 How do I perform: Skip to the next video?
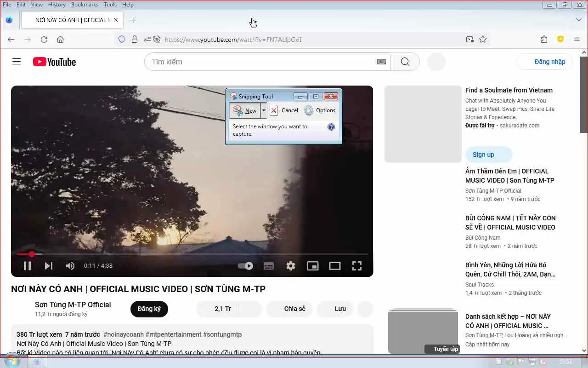pos(48,266)
